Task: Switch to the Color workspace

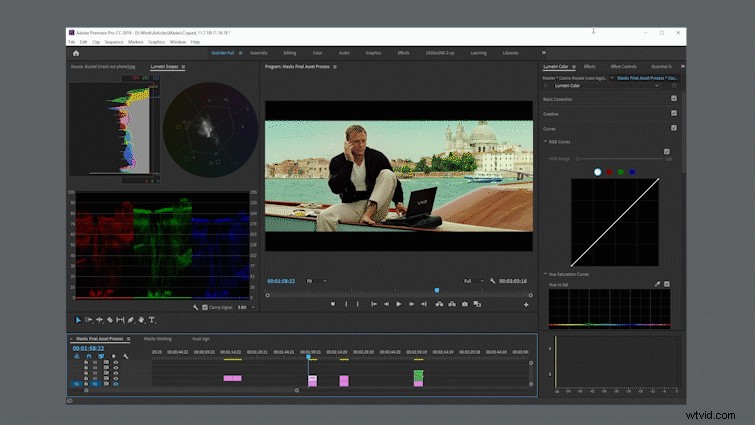Action: 317,53
